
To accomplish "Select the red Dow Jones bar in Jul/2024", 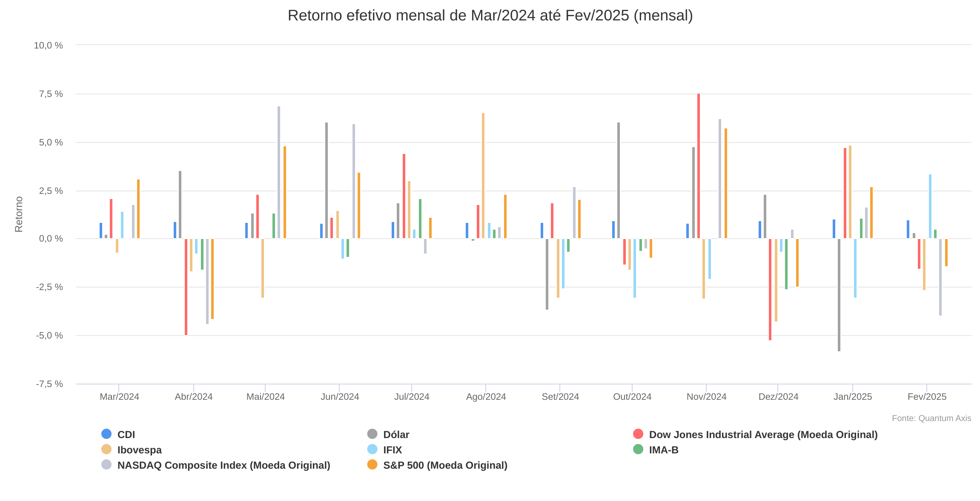I will (x=404, y=196).
